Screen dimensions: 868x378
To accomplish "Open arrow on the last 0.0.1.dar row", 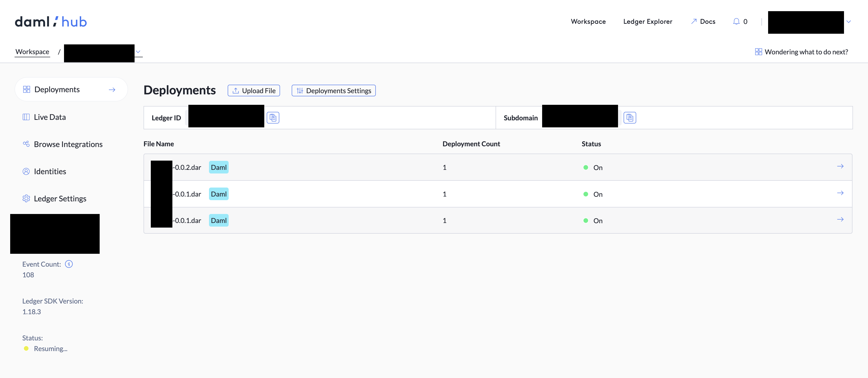I will (840, 220).
